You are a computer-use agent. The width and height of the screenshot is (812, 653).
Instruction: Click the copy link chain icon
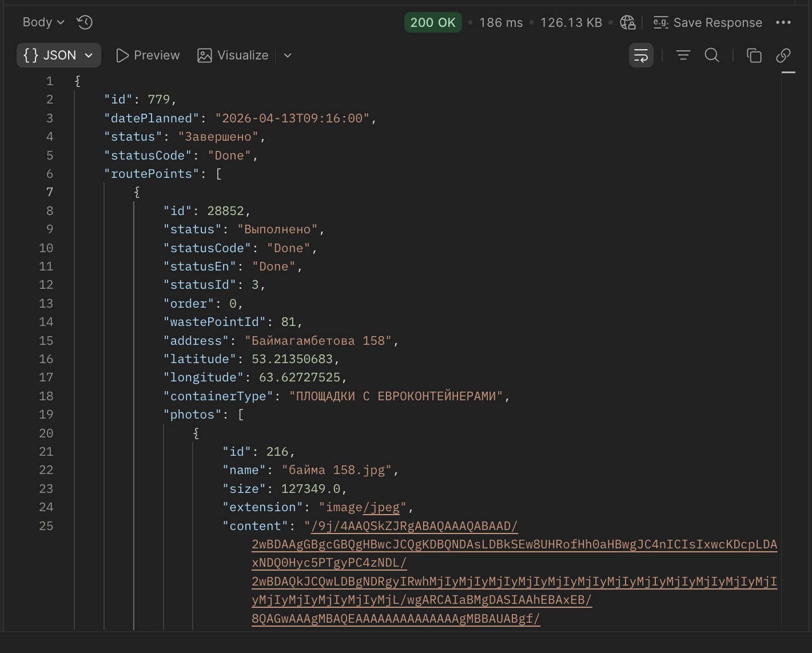coord(783,55)
